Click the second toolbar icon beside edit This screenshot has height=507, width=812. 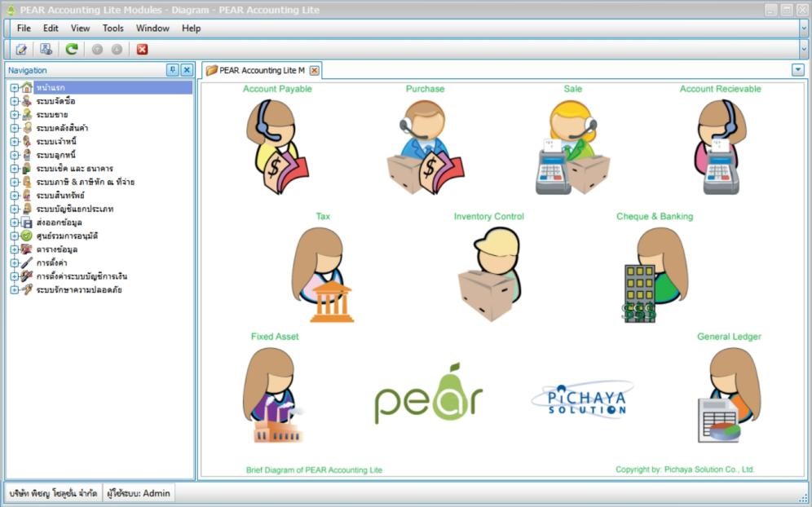coord(46,49)
